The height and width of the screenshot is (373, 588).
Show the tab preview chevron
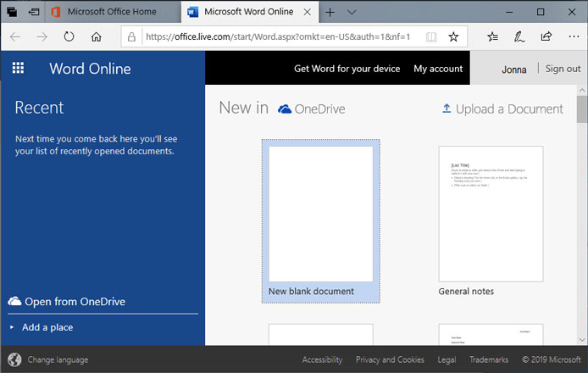click(x=352, y=13)
